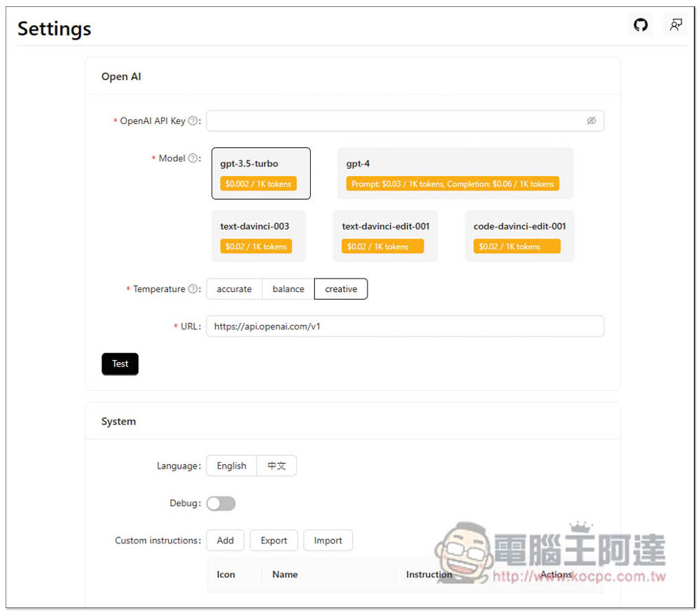This screenshot has height=615, width=700.
Task: Click the Settings page heading
Action: click(54, 29)
